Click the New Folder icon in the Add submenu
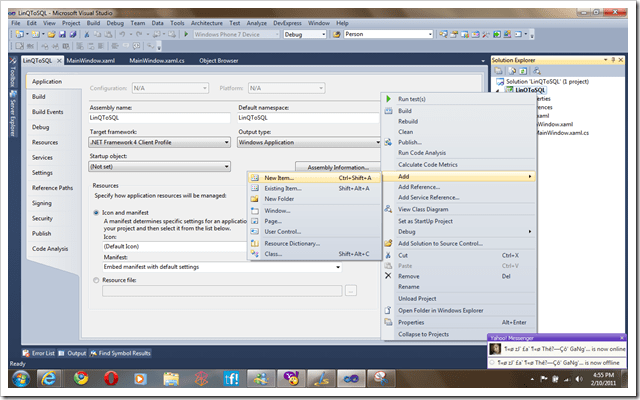 255,199
